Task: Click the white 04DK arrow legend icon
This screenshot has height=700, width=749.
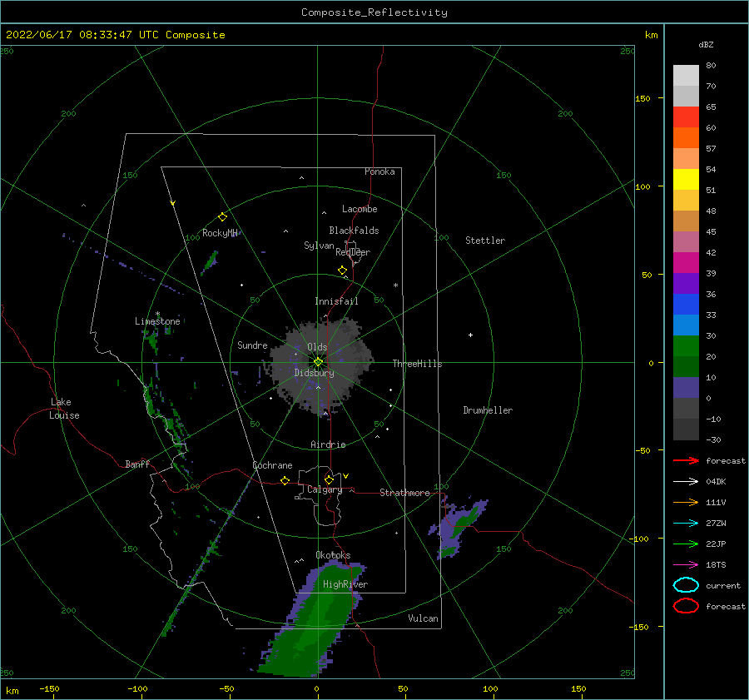Action: pos(686,481)
